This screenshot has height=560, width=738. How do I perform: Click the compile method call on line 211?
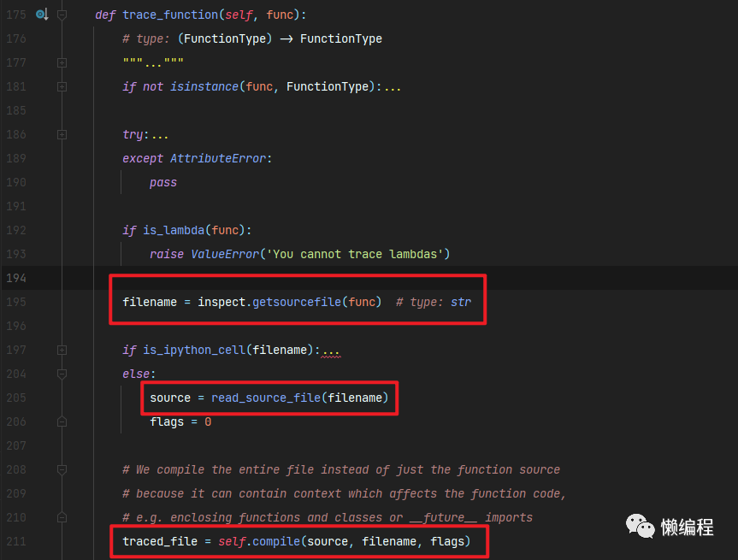click(276, 542)
